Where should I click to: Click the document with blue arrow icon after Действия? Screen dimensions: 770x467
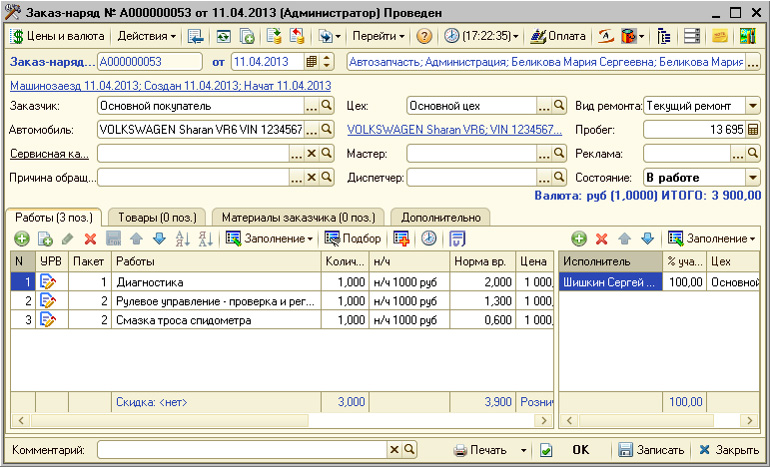(196, 36)
